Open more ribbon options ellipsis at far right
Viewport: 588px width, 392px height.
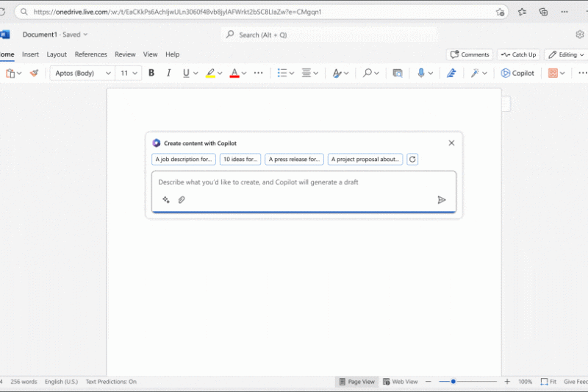click(582, 73)
